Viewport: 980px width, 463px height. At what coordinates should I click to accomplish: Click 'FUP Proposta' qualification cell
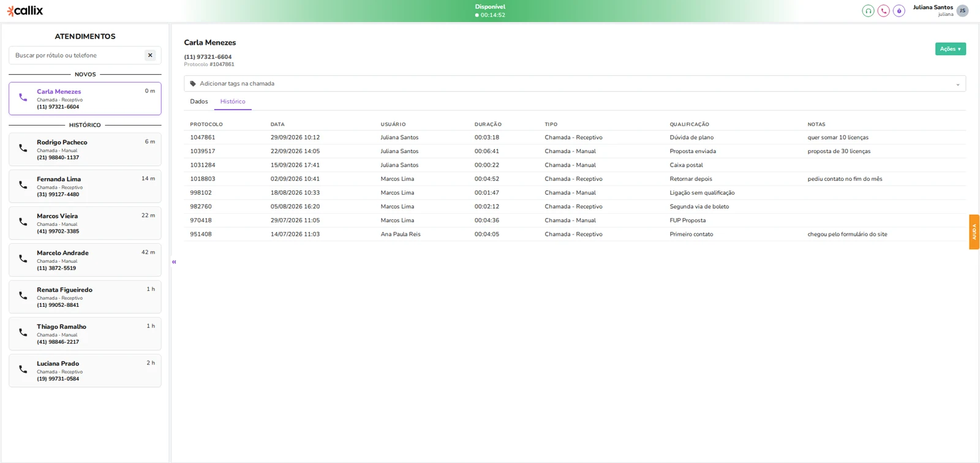(x=687, y=220)
